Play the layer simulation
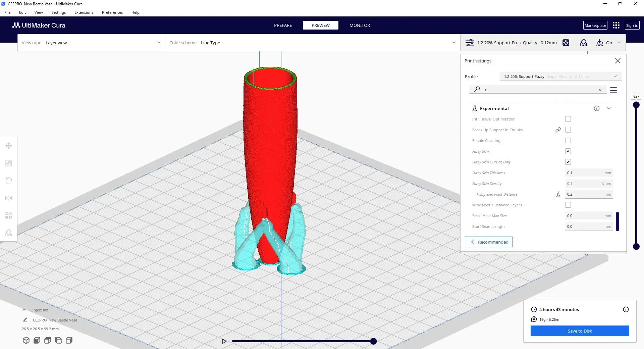This screenshot has height=349, width=644. tap(224, 341)
